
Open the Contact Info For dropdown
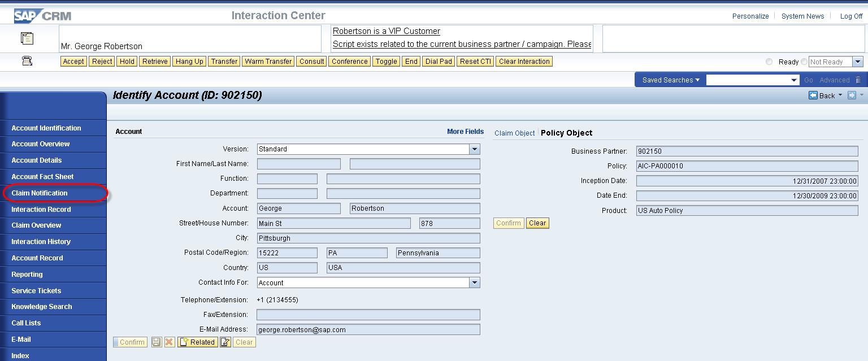pos(475,282)
